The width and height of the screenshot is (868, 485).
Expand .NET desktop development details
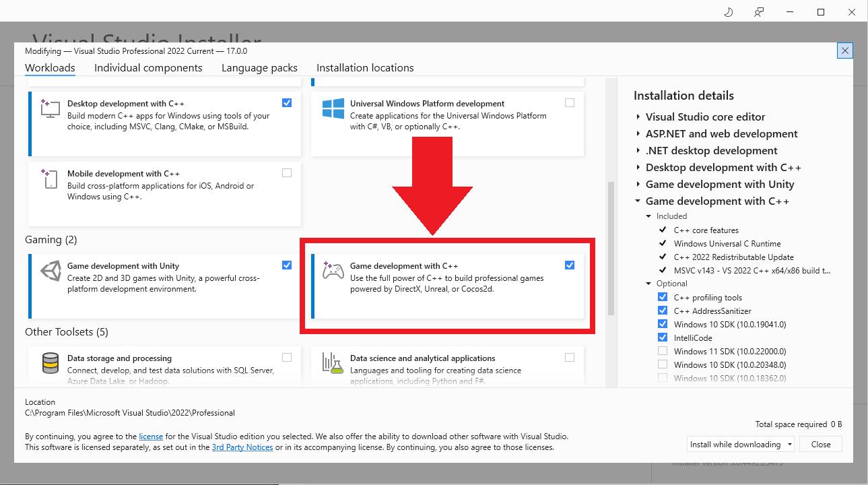[x=638, y=150]
